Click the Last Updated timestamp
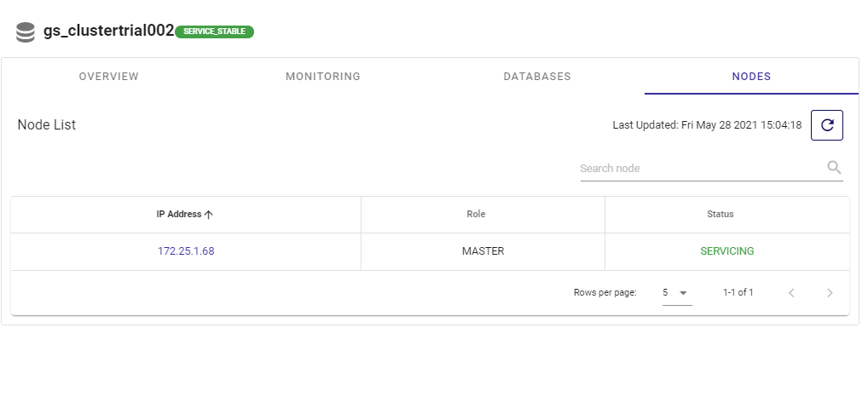Viewport: 868px width, 397px height. tap(707, 125)
